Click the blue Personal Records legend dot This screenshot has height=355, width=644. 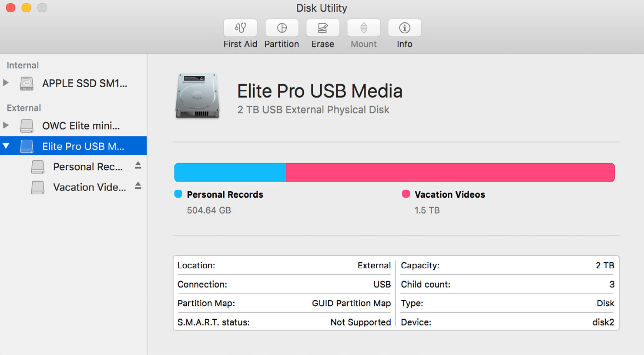[178, 194]
